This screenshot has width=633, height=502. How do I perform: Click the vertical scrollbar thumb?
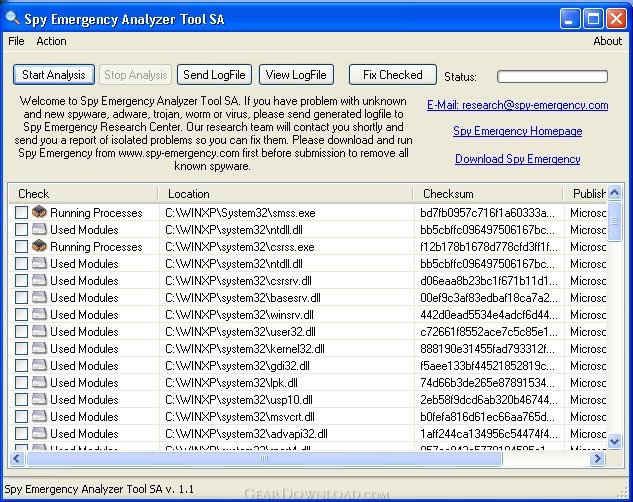click(614, 221)
